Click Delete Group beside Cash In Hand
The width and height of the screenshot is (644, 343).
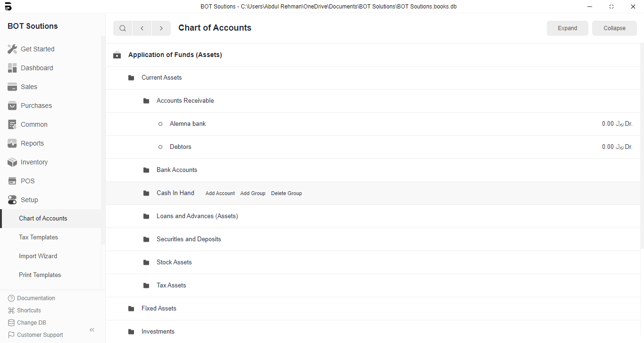click(286, 193)
